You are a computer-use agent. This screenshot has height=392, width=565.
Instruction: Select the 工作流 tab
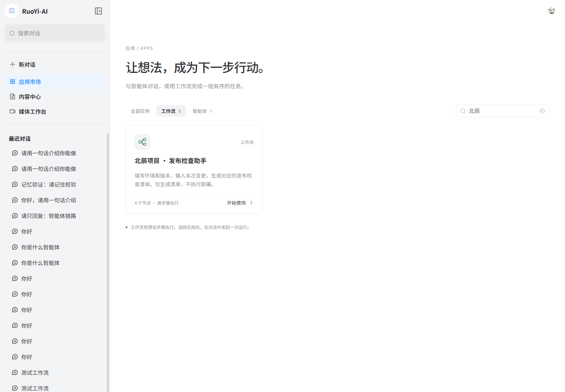[x=171, y=111]
